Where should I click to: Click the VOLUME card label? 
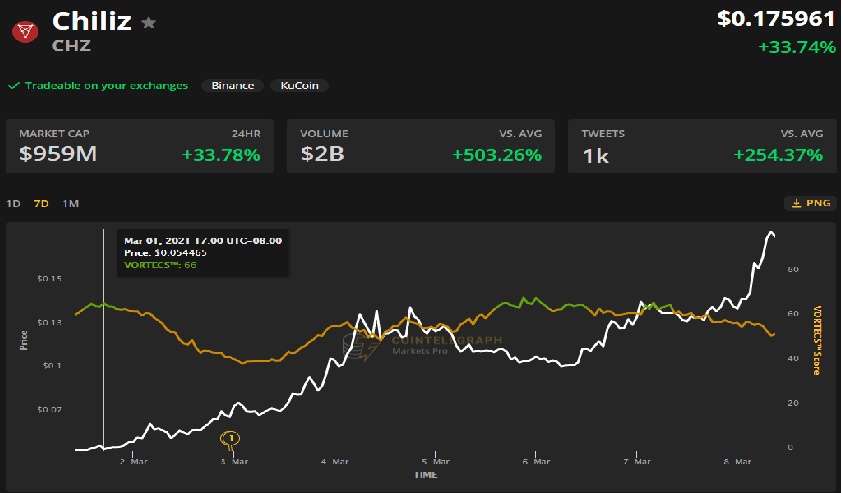tap(324, 133)
